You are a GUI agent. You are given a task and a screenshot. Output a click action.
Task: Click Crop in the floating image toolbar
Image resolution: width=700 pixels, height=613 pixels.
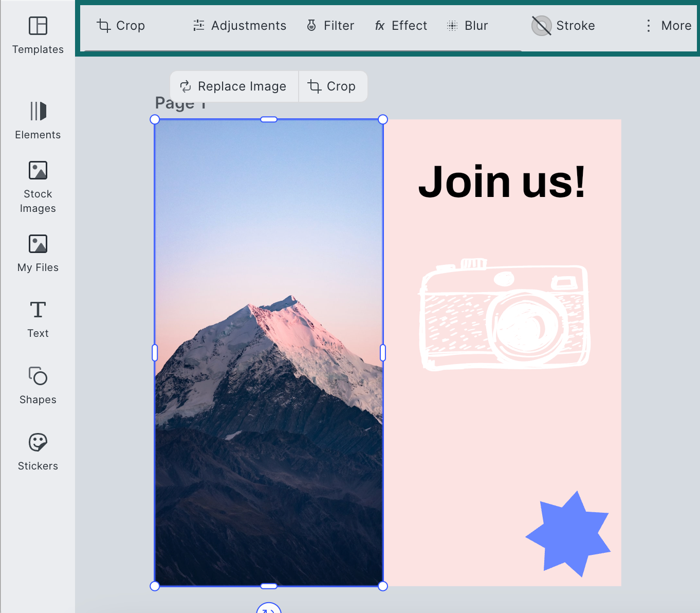(333, 86)
